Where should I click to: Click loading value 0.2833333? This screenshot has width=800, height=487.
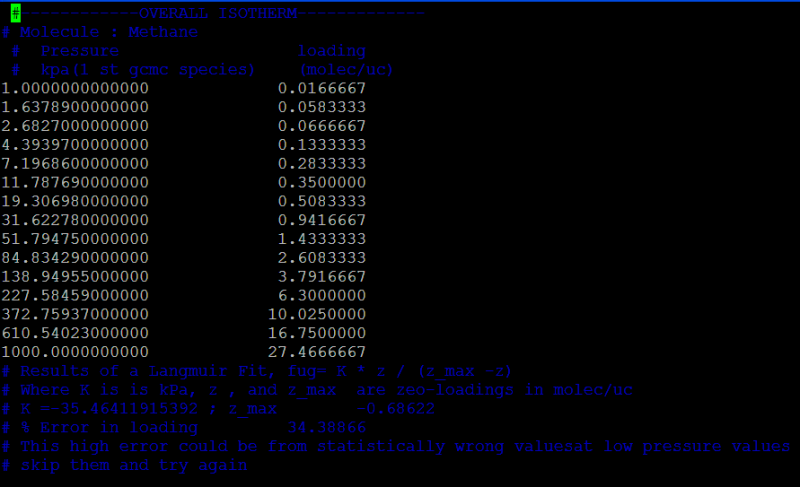[322, 164]
